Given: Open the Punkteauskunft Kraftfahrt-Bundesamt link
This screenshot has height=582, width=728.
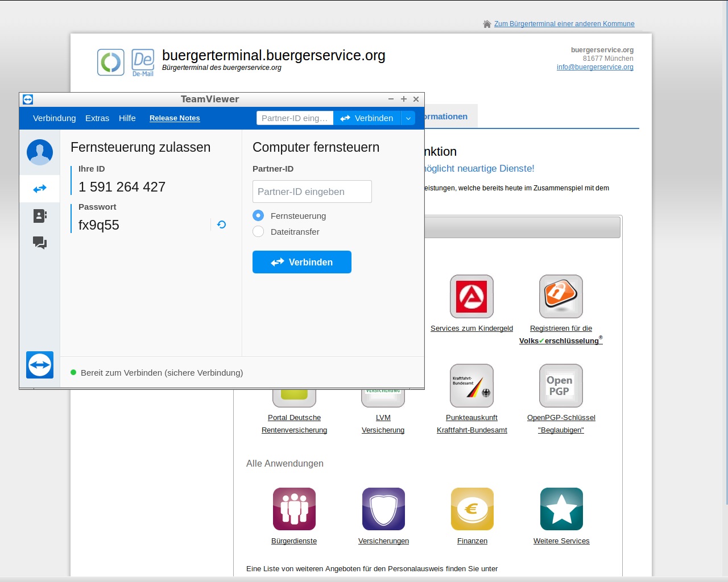Looking at the screenshot, I should tap(472, 424).
